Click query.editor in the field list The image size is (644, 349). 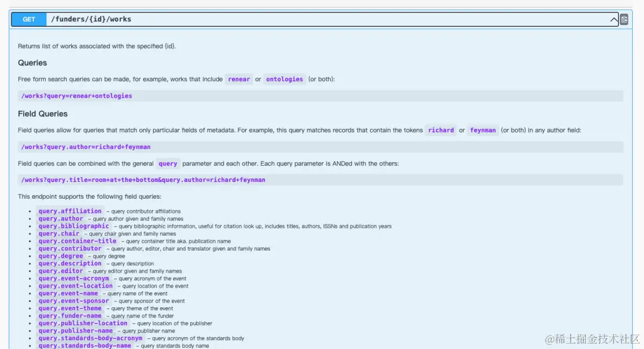[x=61, y=271]
